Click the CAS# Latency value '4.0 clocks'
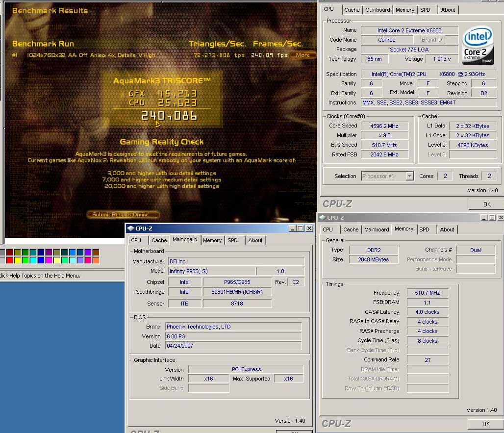Viewport: 504px width, 433px height. (427, 312)
